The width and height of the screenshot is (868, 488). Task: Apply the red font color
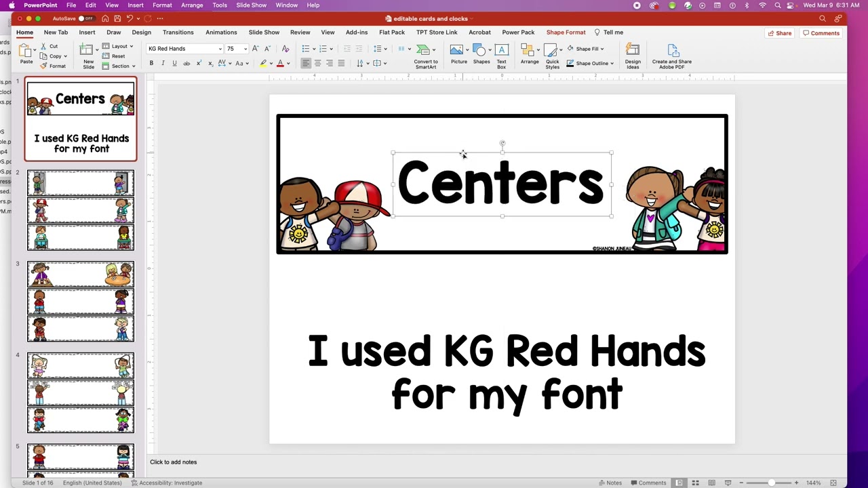(280, 63)
